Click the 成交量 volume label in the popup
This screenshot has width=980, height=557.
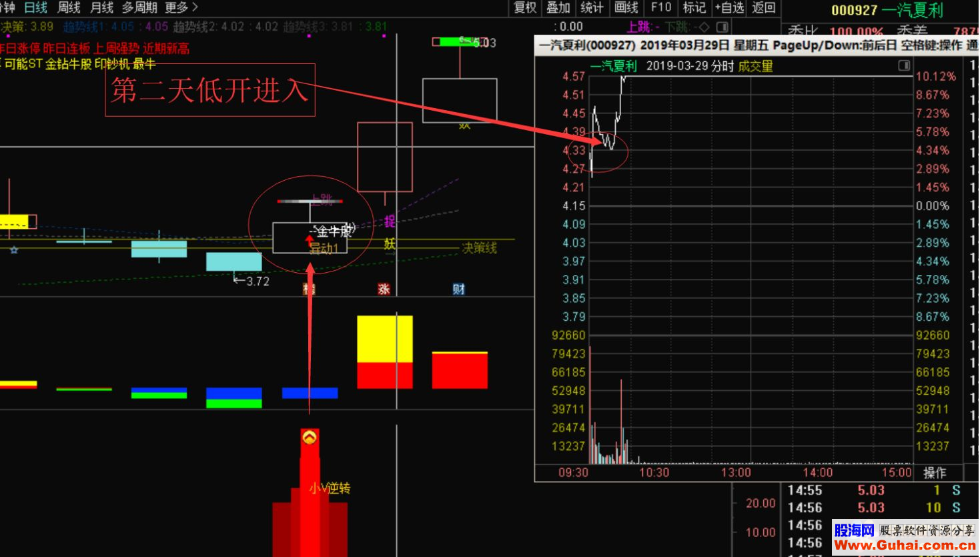click(755, 66)
